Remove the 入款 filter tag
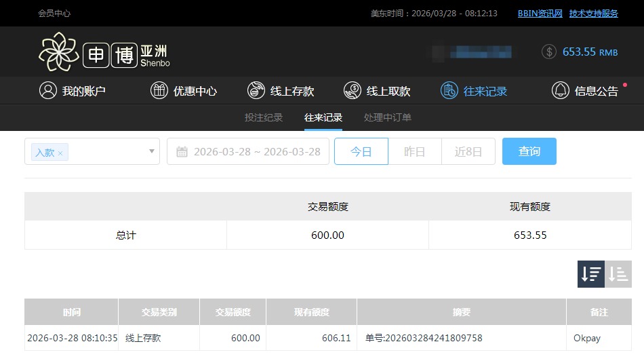 tap(60, 153)
